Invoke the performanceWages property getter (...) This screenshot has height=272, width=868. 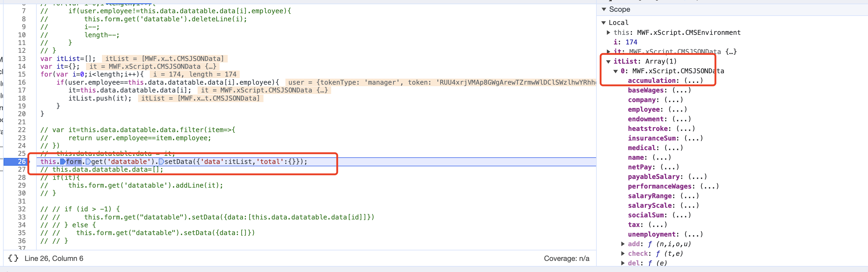[709, 186]
